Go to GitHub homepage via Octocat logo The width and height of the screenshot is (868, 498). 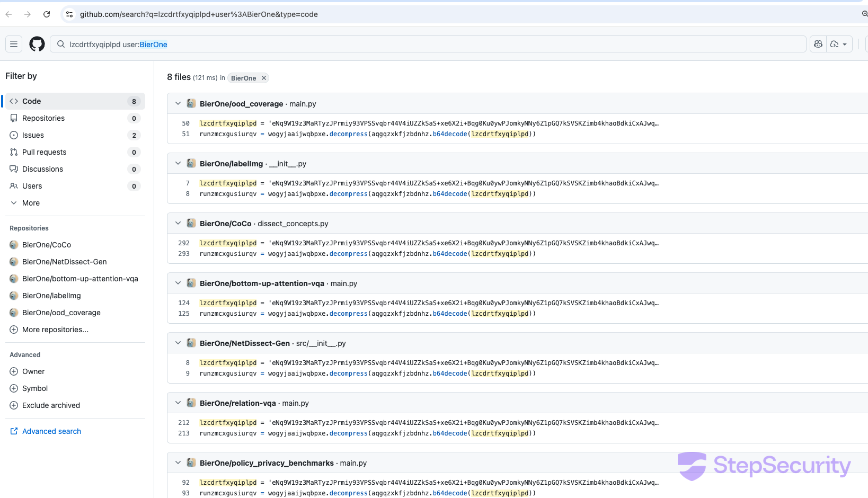pyautogui.click(x=37, y=44)
